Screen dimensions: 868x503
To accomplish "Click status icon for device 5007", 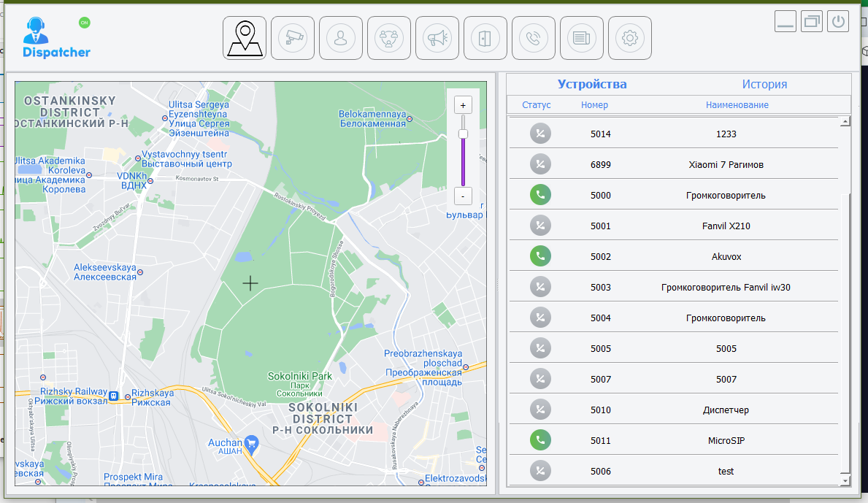I will pos(540,378).
